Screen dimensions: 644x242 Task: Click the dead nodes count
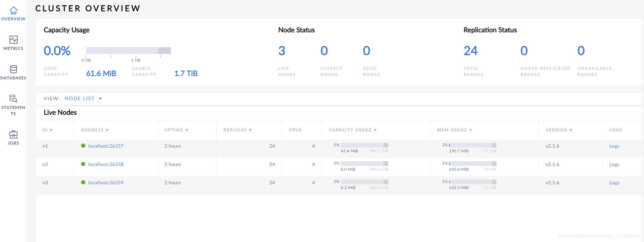tap(367, 51)
